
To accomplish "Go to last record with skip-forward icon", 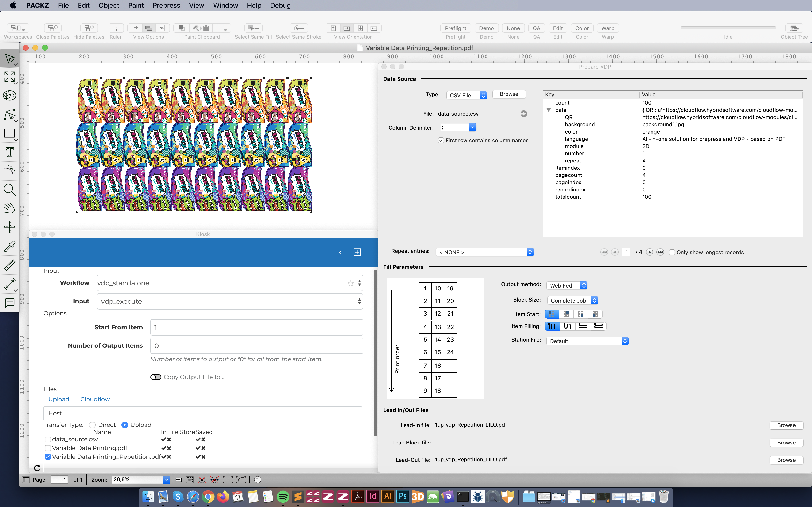I will pos(660,252).
